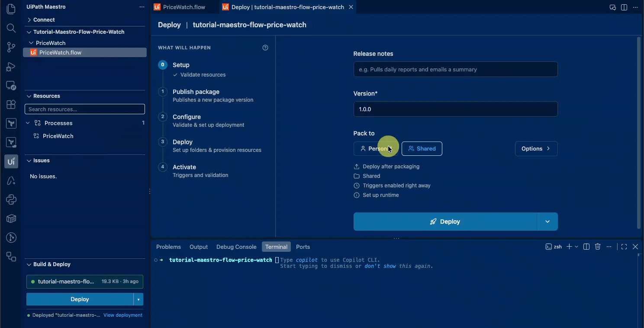
Task: Switch to Problems panel tab
Action: 168,247
